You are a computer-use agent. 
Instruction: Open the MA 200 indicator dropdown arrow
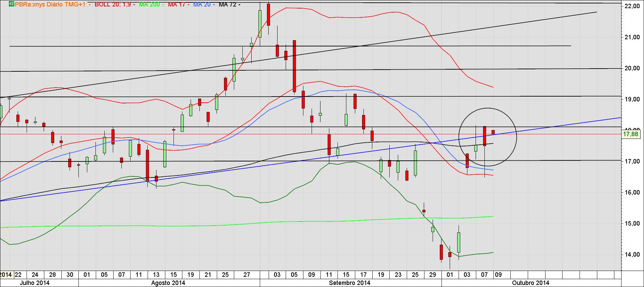[x=163, y=5]
